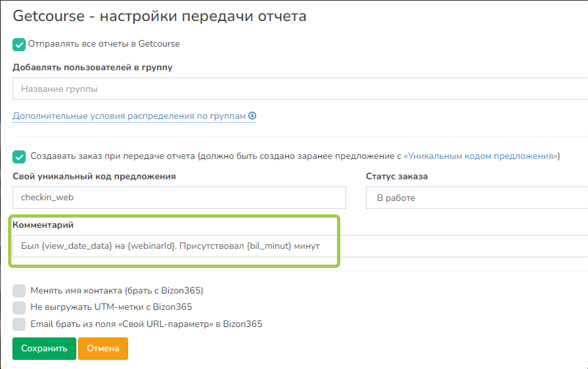This screenshot has height=369, width=588.
Task: Click the "Email брать из поля" label text
Action: coord(146,324)
